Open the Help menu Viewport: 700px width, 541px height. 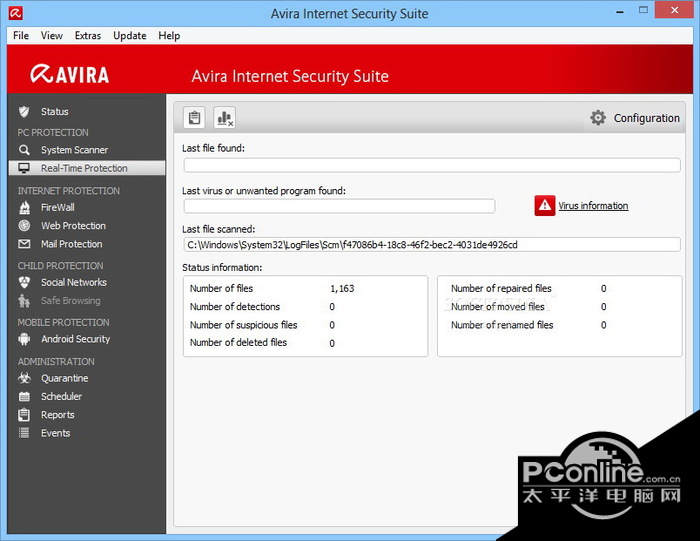(x=169, y=36)
